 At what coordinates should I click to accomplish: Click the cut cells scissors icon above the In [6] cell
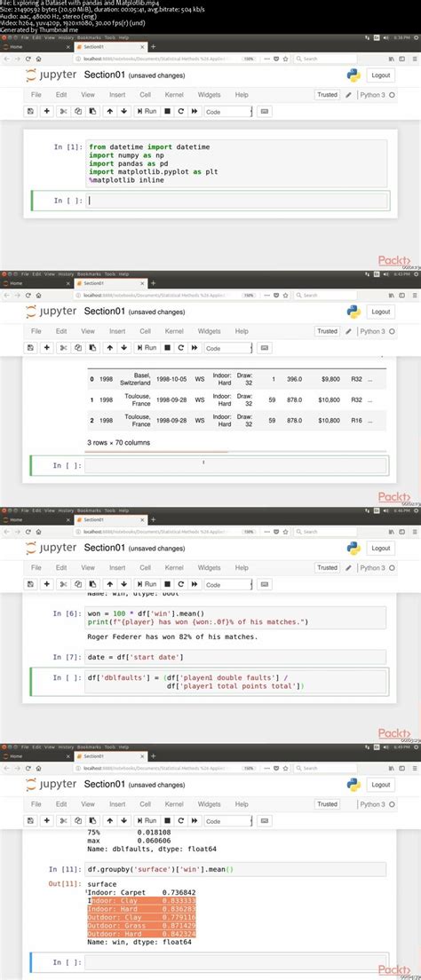click(x=63, y=584)
